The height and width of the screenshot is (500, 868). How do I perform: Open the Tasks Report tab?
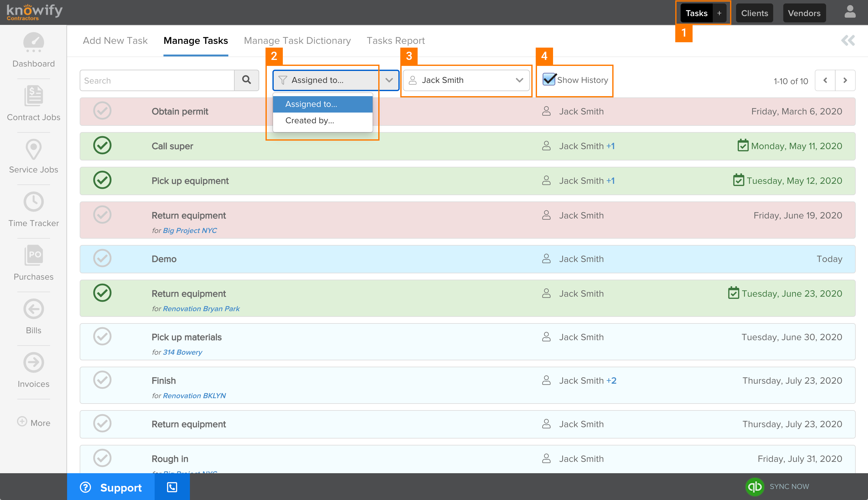pyautogui.click(x=396, y=41)
